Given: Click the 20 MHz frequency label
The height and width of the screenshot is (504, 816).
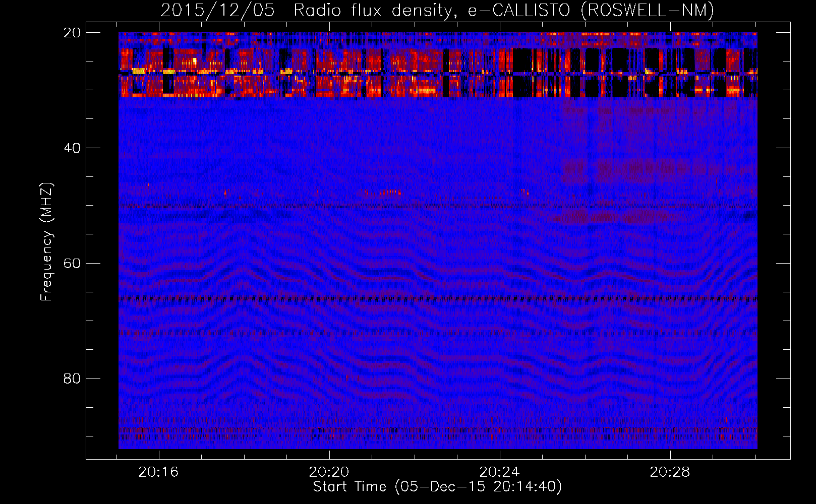Looking at the screenshot, I should coord(72,33).
